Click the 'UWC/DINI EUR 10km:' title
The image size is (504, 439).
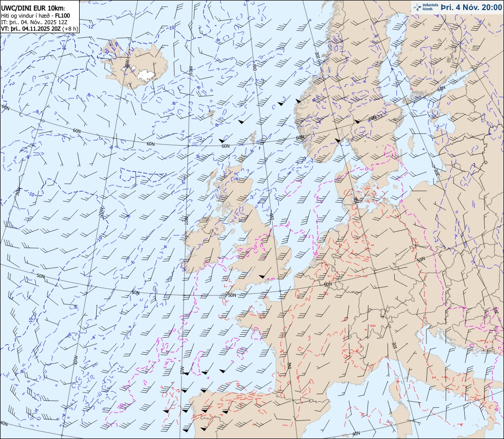[33, 9]
